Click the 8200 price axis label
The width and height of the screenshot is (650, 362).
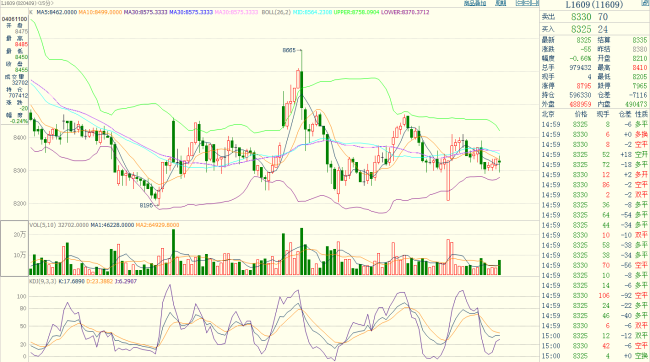pos(20,204)
